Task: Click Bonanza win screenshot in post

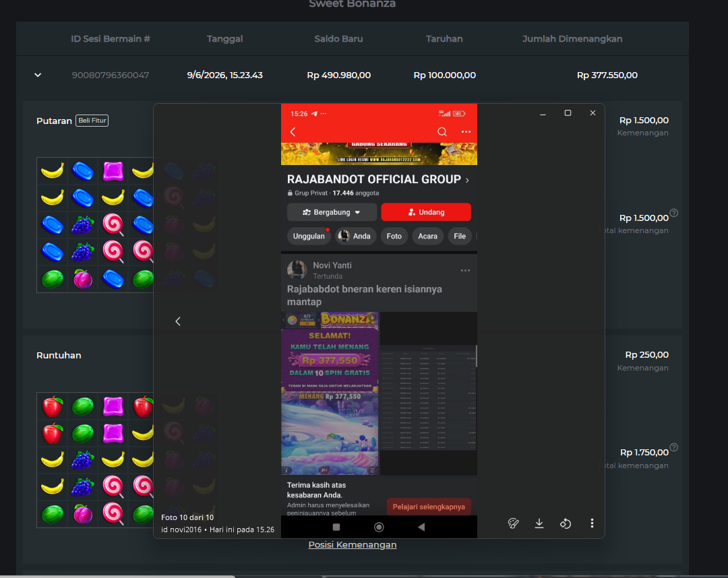Action: coord(330,393)
